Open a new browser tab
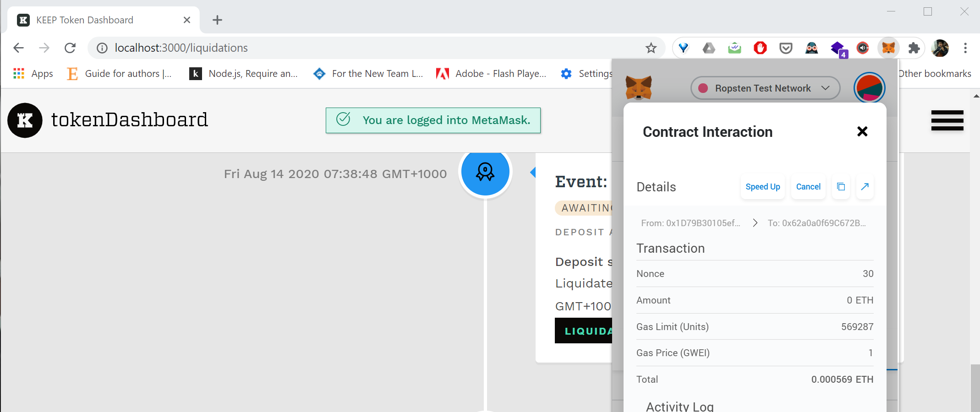 [217, 20]
